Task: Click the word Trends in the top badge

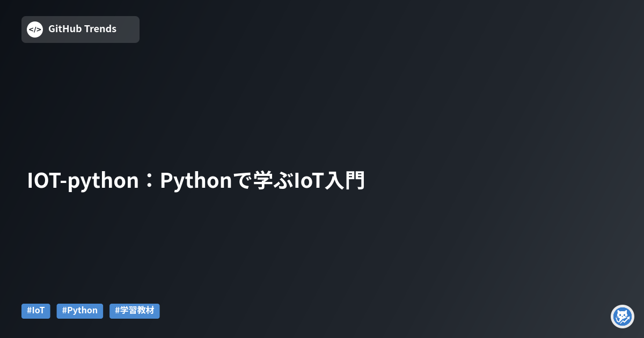Action: click(x=100, y=29)
